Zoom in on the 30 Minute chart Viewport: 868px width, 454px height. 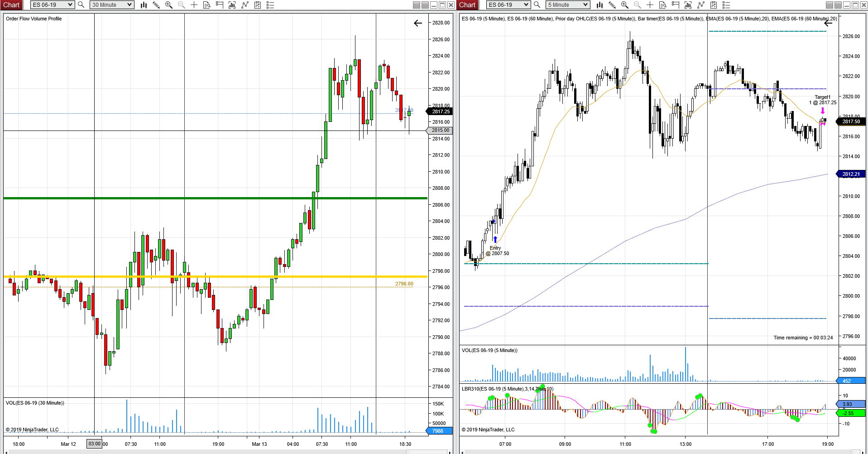pos(169,5)
